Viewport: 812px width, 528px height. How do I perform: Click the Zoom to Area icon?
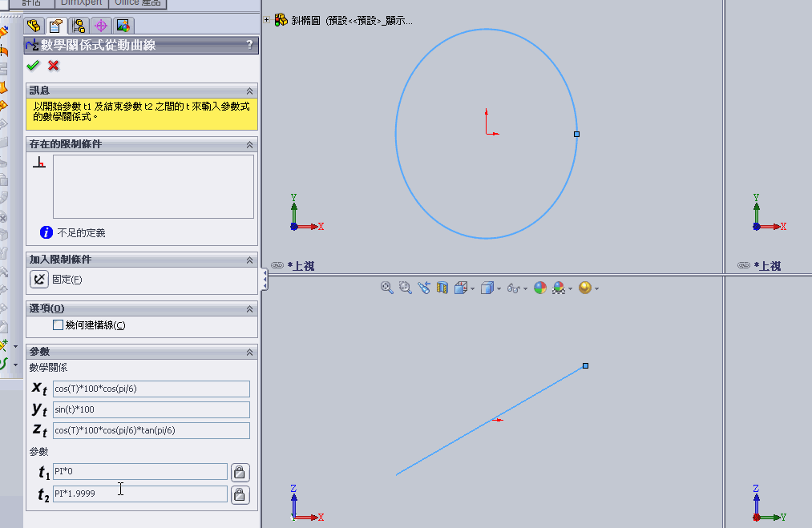point(406,288)
